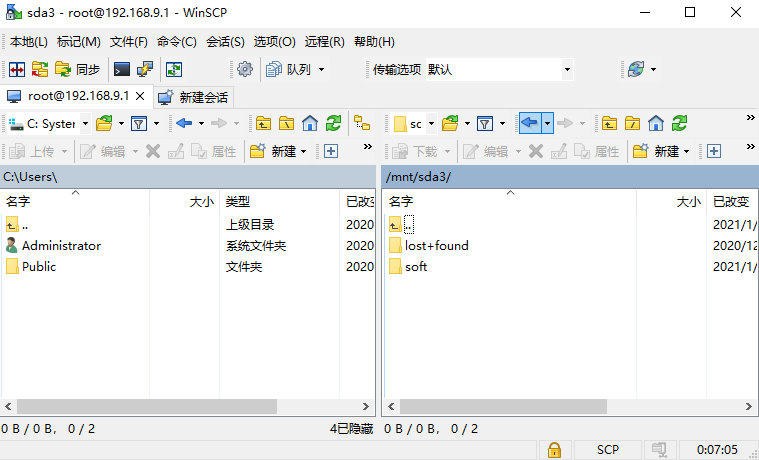Click the remote panel horizontal scrollbar thumb
The width and height of the screenshot is (759, 460).
pos(503,406)
